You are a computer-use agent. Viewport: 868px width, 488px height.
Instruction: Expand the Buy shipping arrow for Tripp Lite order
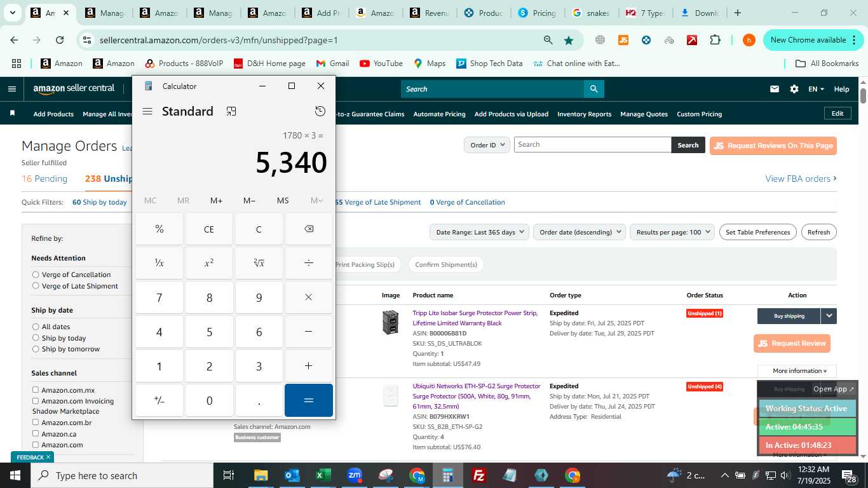point(829,316)
